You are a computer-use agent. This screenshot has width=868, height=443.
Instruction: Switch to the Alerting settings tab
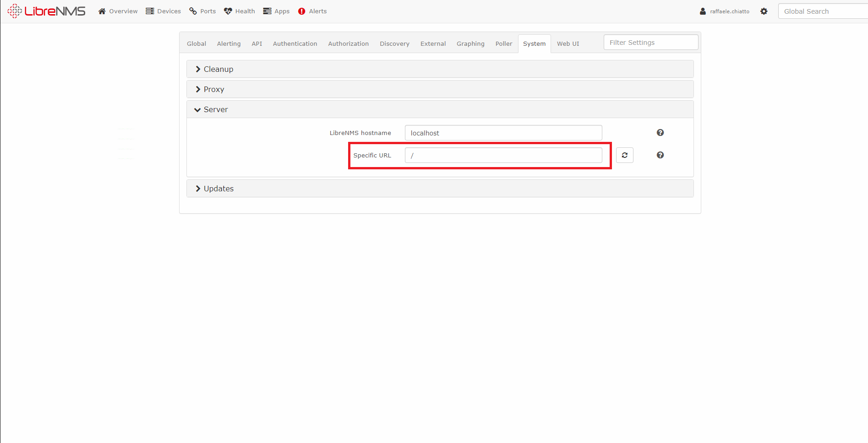point(229,43)
